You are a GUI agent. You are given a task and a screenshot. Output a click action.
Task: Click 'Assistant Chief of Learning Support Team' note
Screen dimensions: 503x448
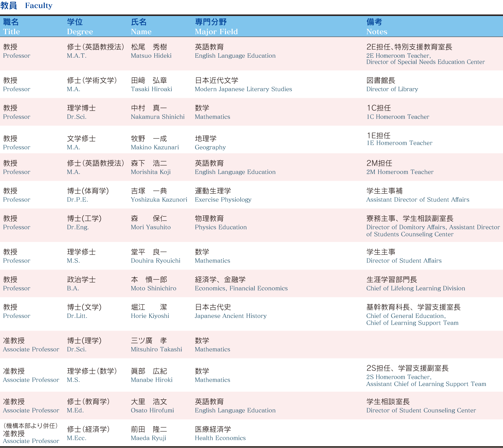tap(426, 384)
